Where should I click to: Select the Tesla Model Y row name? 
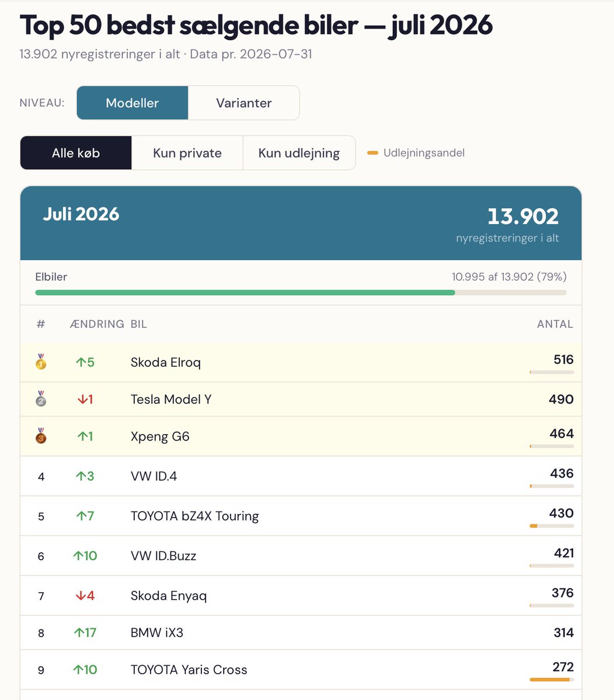(171, 400)
